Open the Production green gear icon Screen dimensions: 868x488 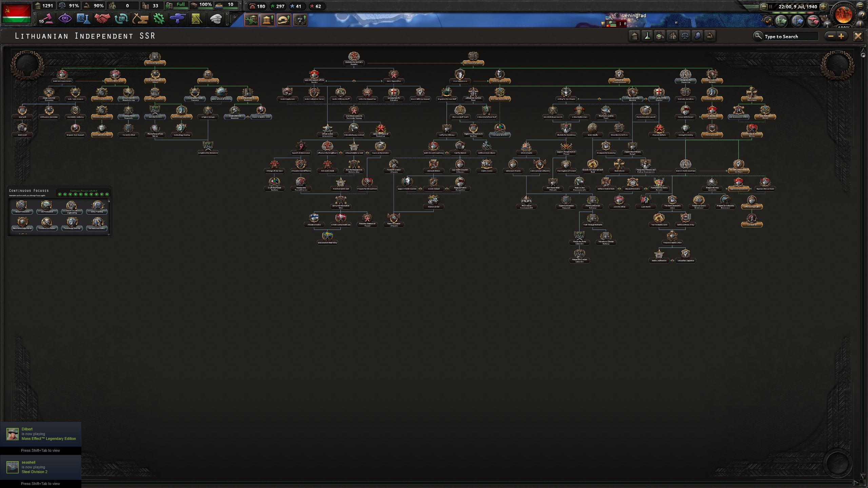(159, 19)
